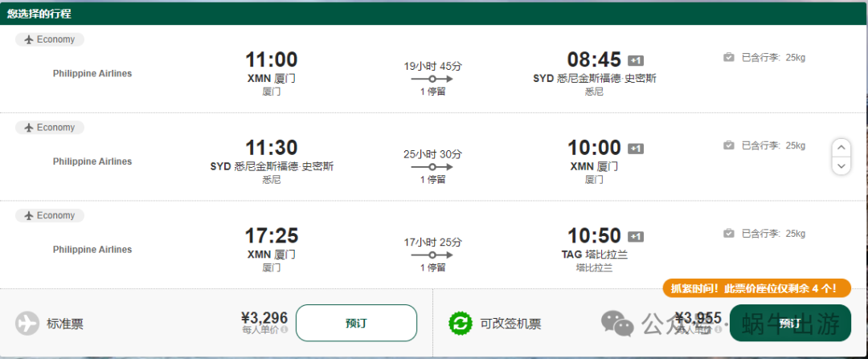
Task: Click the 标准票 fare label
Action: click(x=65, y=324)
